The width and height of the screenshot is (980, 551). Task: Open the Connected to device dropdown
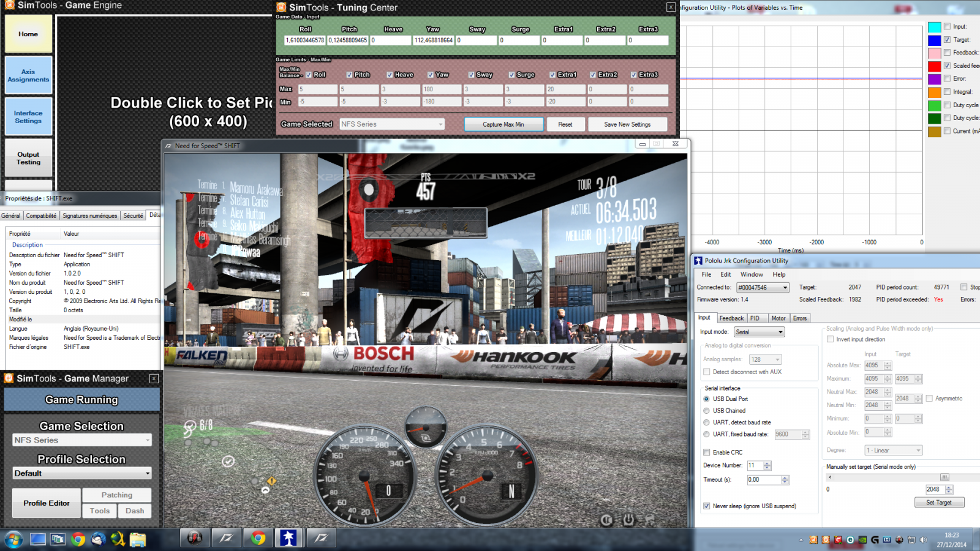763,287
